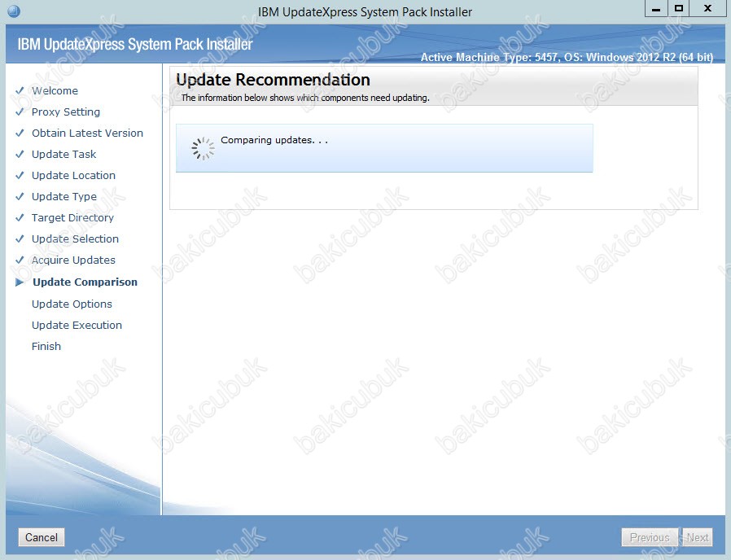Open the Update Execution step

[x=77, y=325]
